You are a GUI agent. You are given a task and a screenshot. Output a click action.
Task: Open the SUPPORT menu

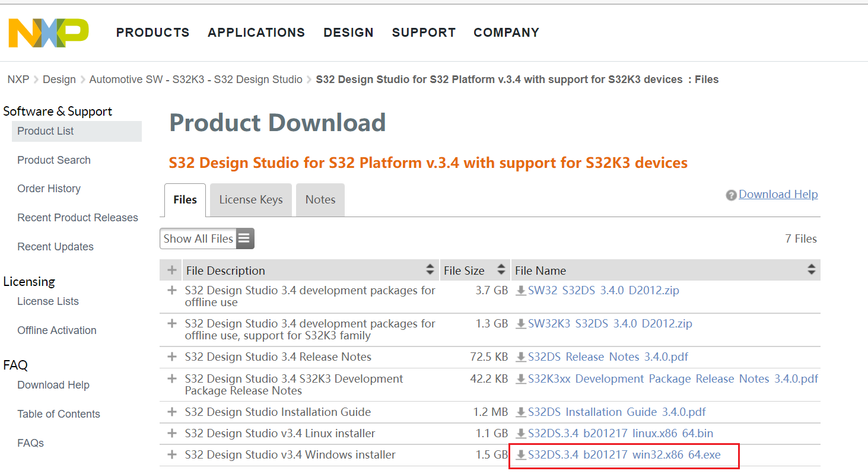[424, 33]
